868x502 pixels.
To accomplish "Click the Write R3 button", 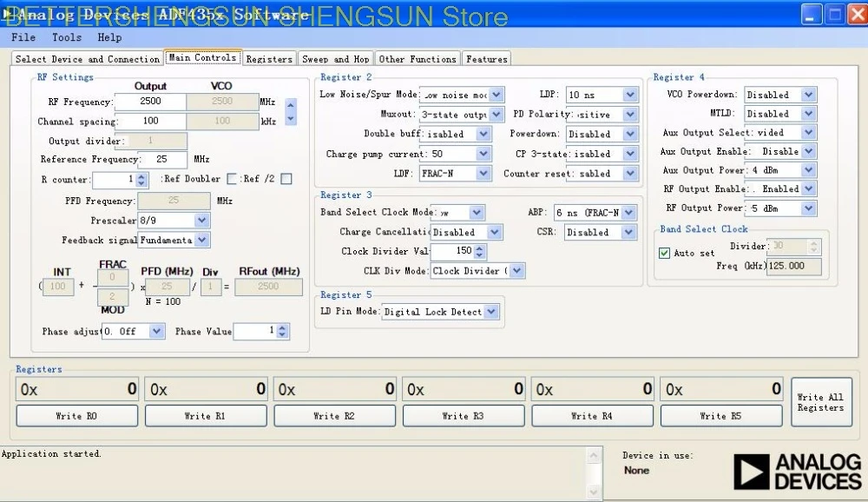I will 464,416.
